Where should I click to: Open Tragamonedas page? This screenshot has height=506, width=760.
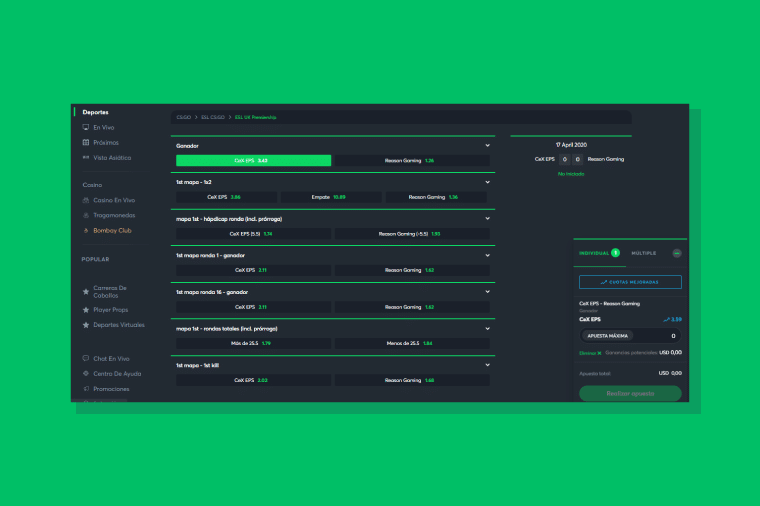pyautogui.click(x=114, y=215)
